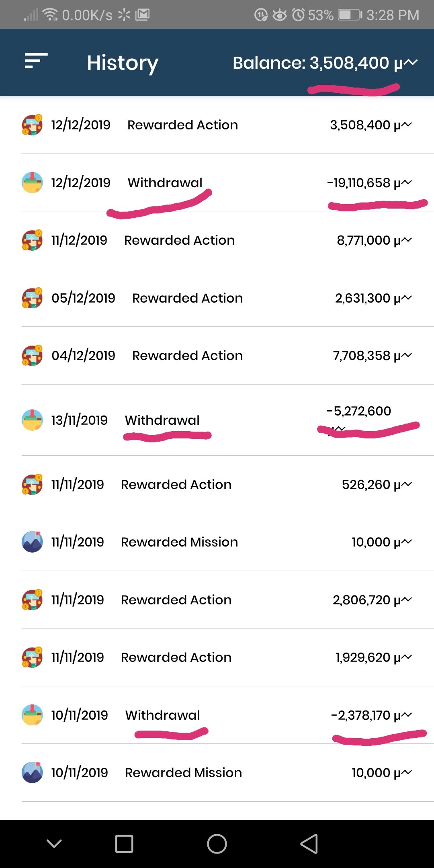Tap the Rewarded Action icon on 04/12/2019
Screen dimensions: 434x868
coord(32,355)
